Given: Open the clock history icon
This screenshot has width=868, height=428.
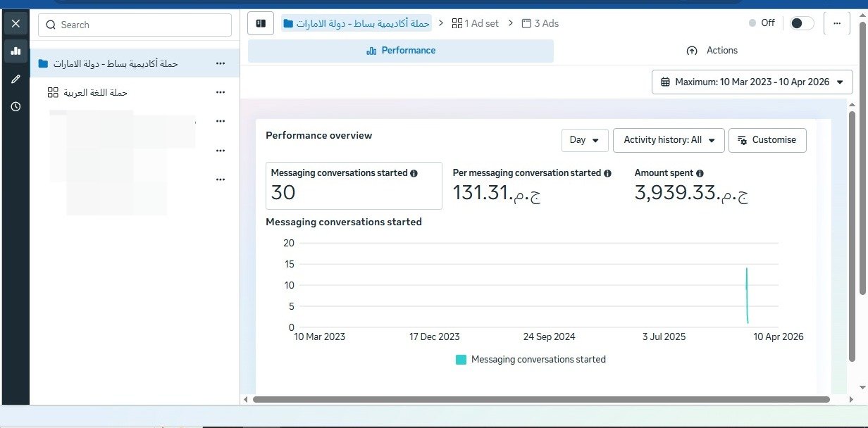Looking at the screenshot, I should (x=15, y=106).
